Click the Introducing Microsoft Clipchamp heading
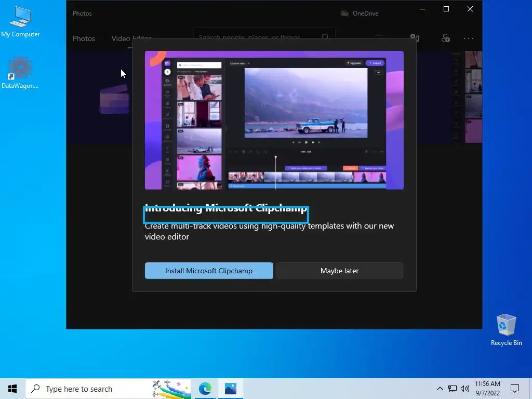Viewport: 532px width, 399px height. [x=226, y=208]
